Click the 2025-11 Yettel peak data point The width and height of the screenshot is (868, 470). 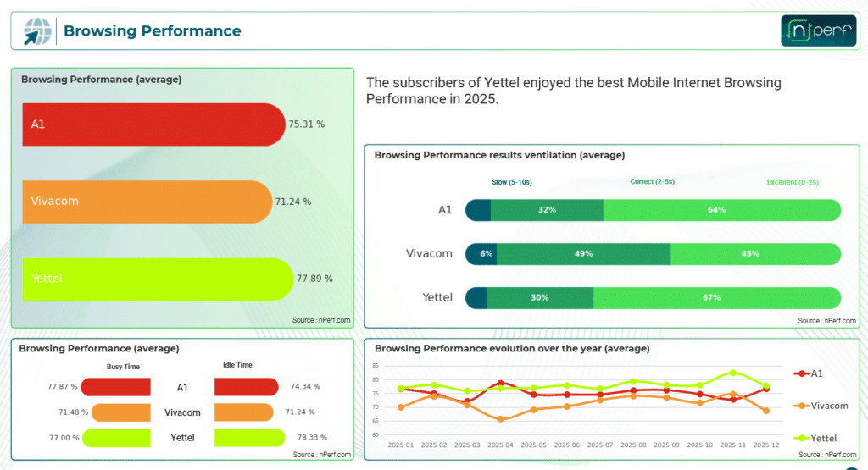pyautogui.click(x=733, y=373)
